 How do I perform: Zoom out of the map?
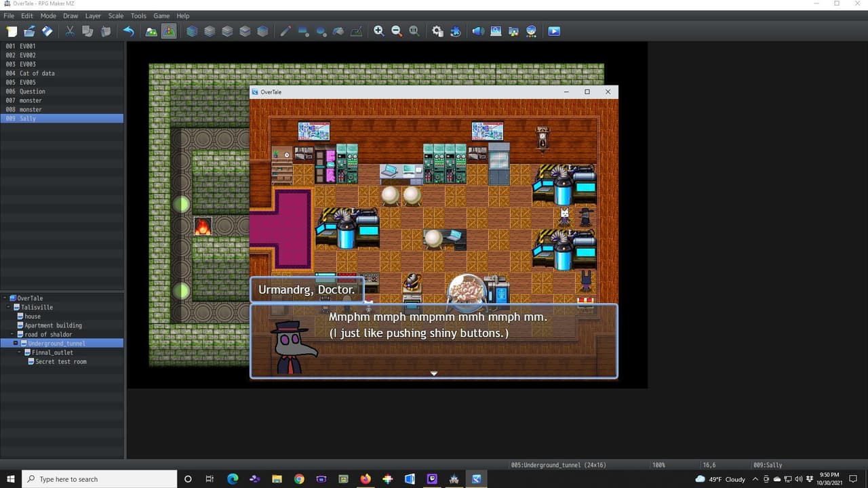397,31
